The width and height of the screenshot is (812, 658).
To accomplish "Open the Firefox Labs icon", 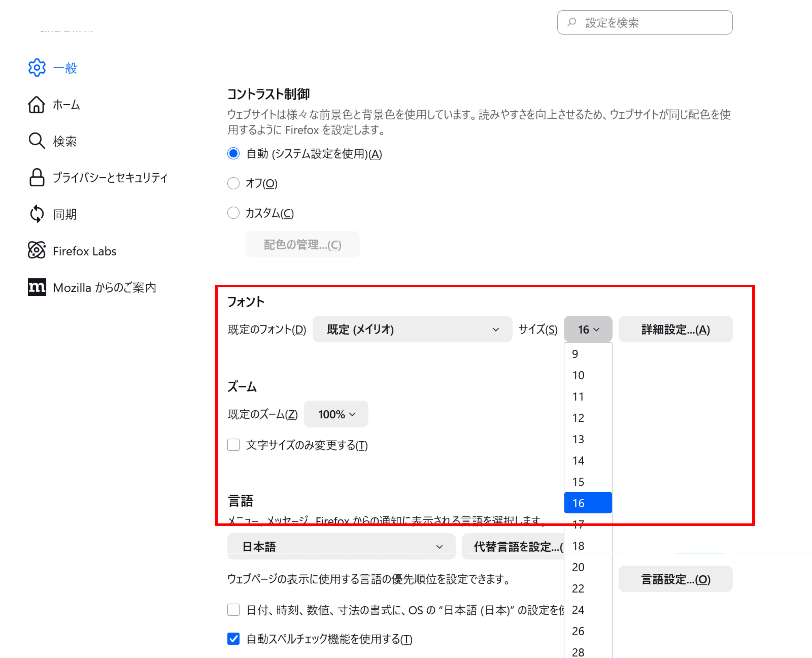I will click(x=37, y=251).
